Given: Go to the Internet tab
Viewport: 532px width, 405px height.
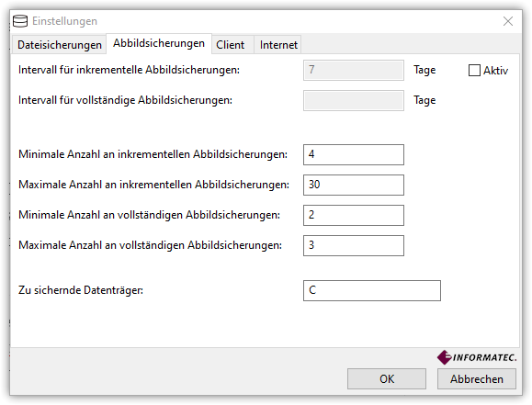Looking at the screenshot, I should (278, 45).
